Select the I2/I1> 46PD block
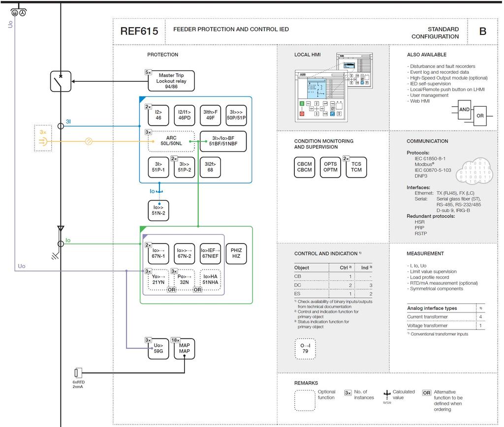The height and width of the screenshot is (427, 504). [x=185, y=115]
